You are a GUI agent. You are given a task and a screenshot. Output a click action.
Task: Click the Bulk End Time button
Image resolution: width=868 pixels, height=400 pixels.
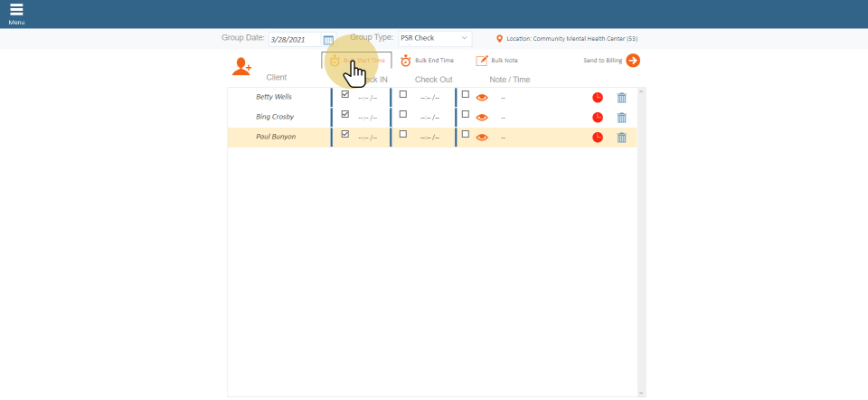(427, 61)
